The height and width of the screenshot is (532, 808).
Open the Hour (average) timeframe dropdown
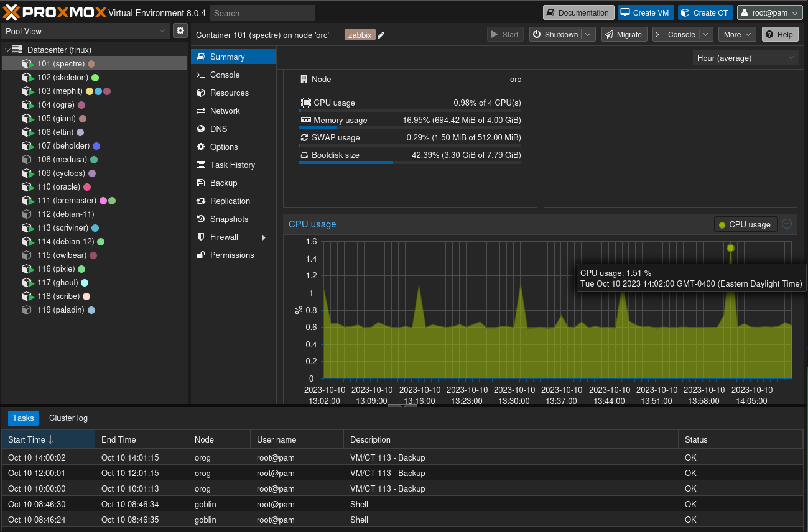pyautogui.click(x=745, y=58)
